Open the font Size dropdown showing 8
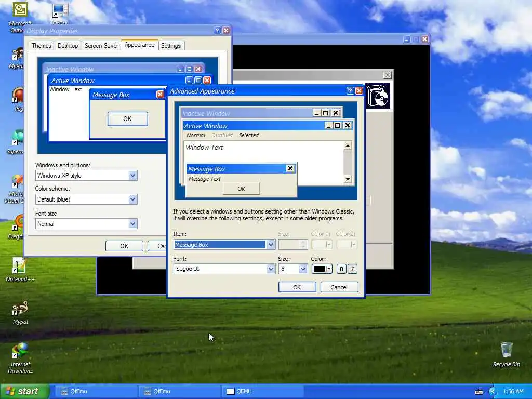The height and width of the screenshot is (399, 532). pyautogui.click(x=303, y=269)
